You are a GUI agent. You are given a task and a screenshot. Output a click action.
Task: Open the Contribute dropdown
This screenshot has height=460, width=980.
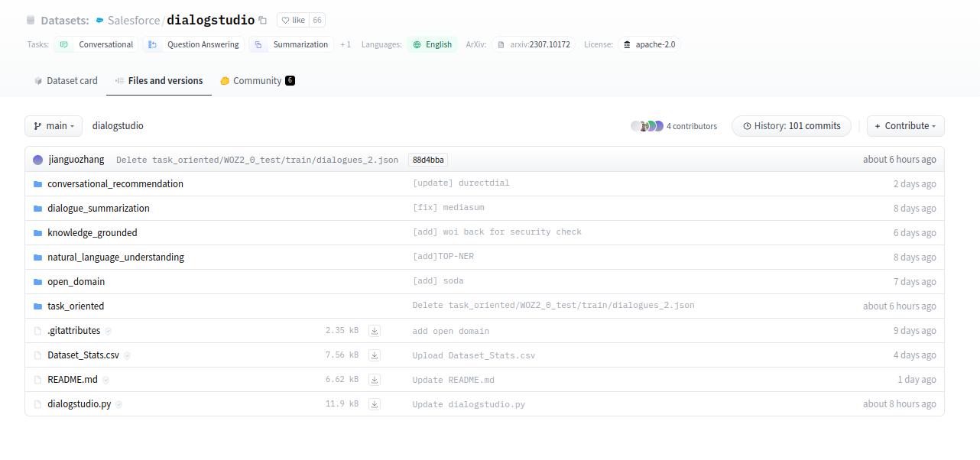coord(905,125)
